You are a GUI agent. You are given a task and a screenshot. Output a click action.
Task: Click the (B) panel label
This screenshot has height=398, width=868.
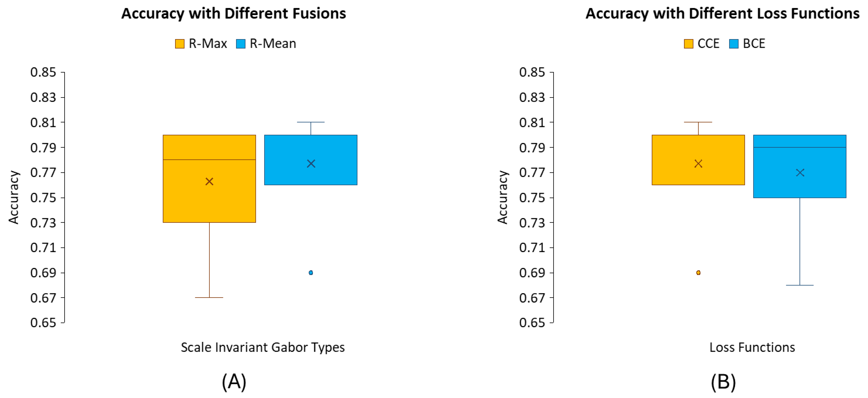point(723,382)
